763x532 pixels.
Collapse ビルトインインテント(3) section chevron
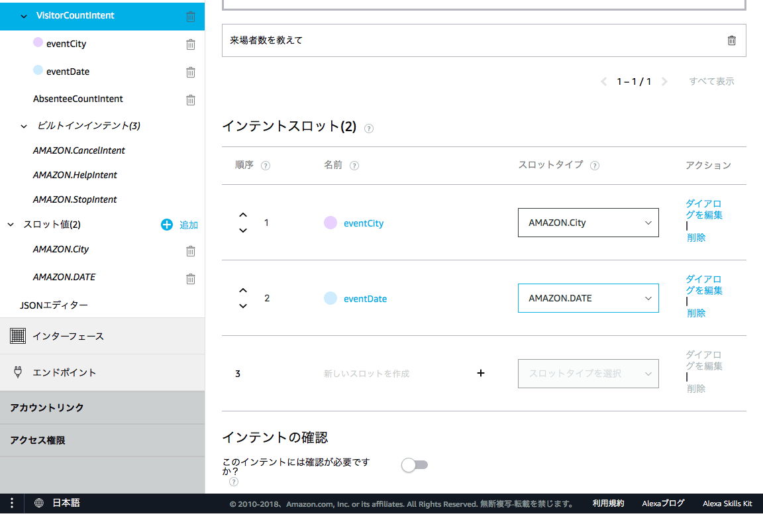(24, 126)
